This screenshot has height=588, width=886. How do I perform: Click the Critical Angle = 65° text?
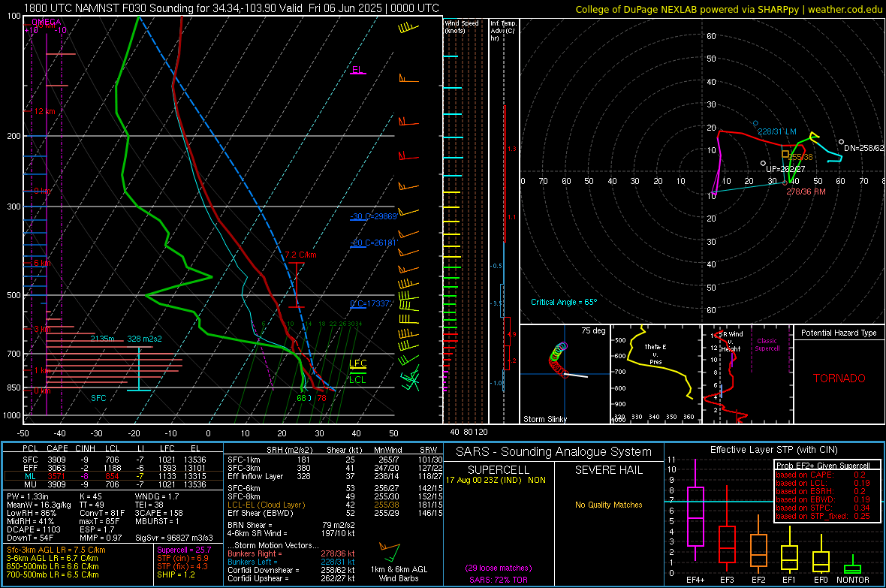pyautogui.click(x=564, y=303)
